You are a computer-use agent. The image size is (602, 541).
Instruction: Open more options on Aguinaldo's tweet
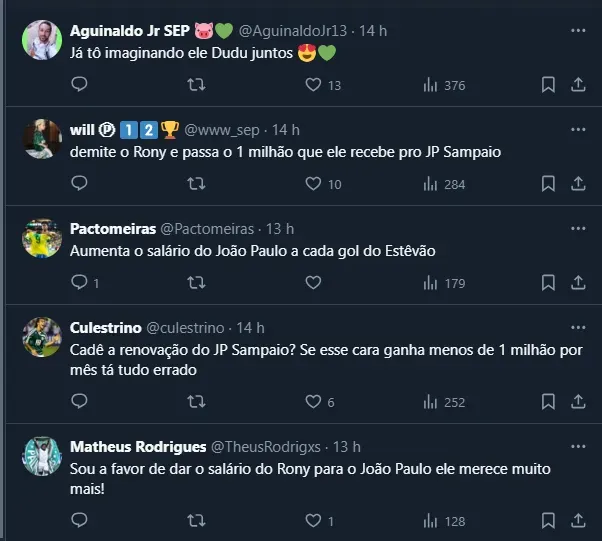tap(578, 31)
